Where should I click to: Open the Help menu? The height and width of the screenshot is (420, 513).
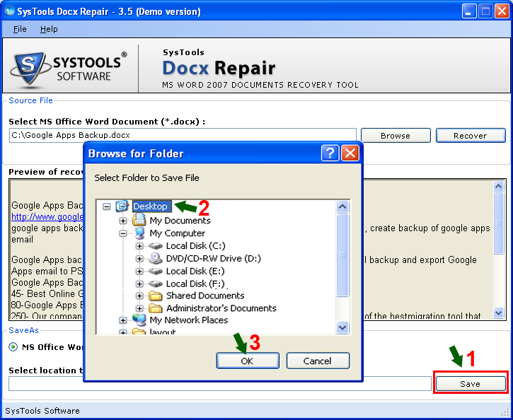(49, 29)
